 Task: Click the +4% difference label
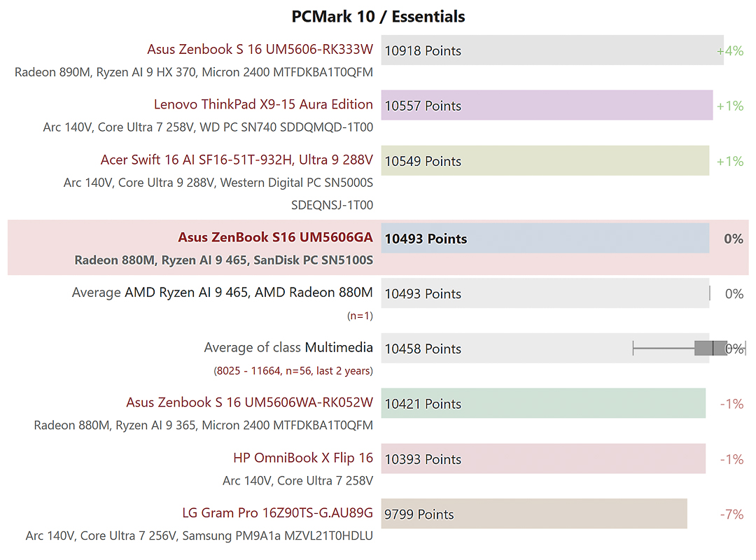point(729,51)
